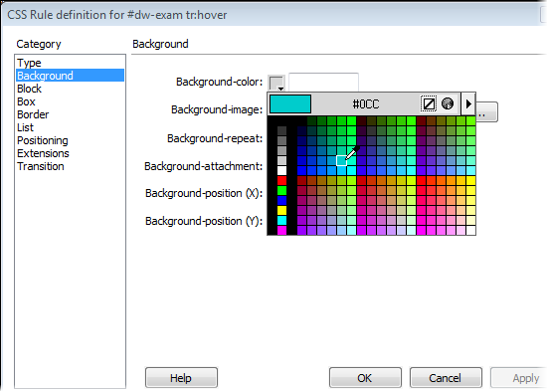Pick the bright yellow swatch at right edge

pos(470,181)
